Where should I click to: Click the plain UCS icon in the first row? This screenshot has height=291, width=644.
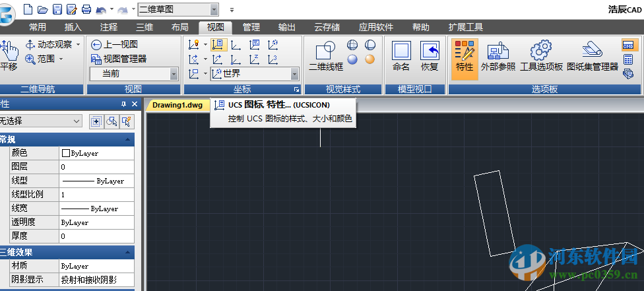point(236,44)
